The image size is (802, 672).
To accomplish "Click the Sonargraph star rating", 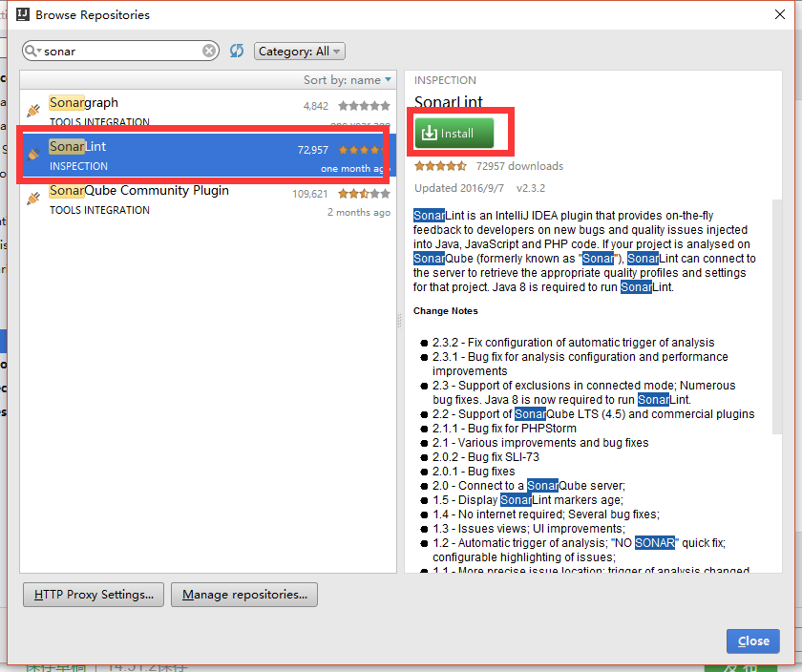I will click(364, 106).
